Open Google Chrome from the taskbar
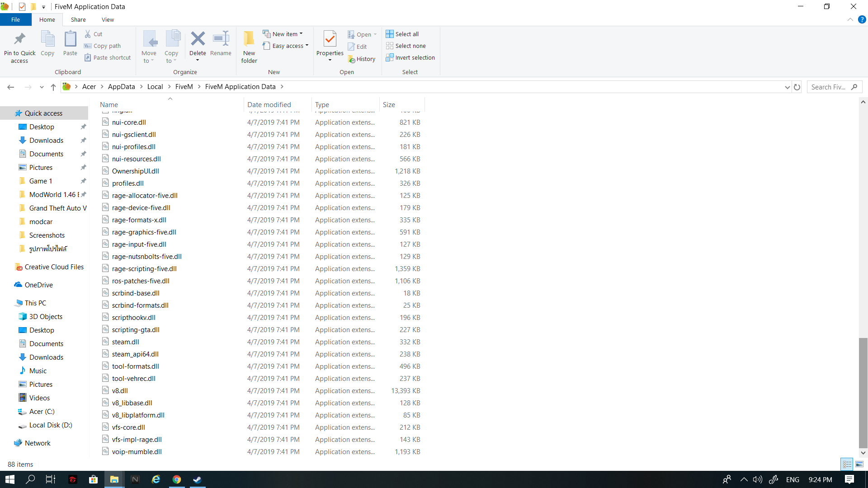Viewport: 868px width, 488px height. point(177,479)
